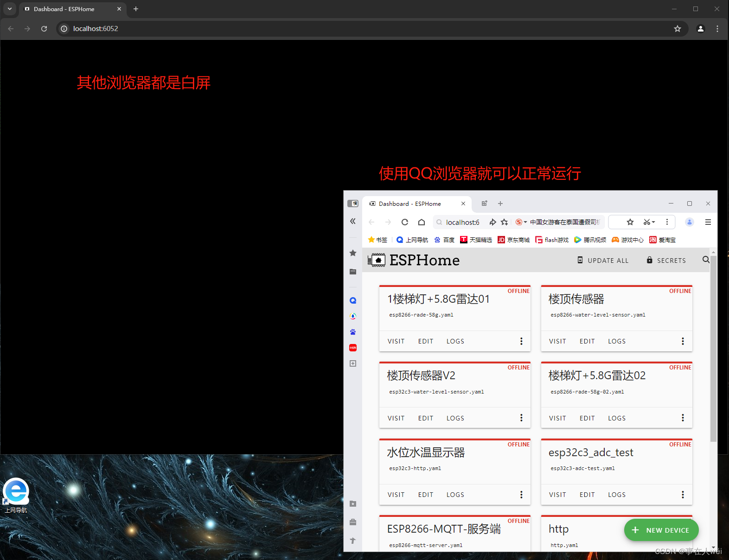Image resolution: width=729 pixels, height=560 pixels.
Task: Open ESPHome search icon
Action: tap(706, 260)
